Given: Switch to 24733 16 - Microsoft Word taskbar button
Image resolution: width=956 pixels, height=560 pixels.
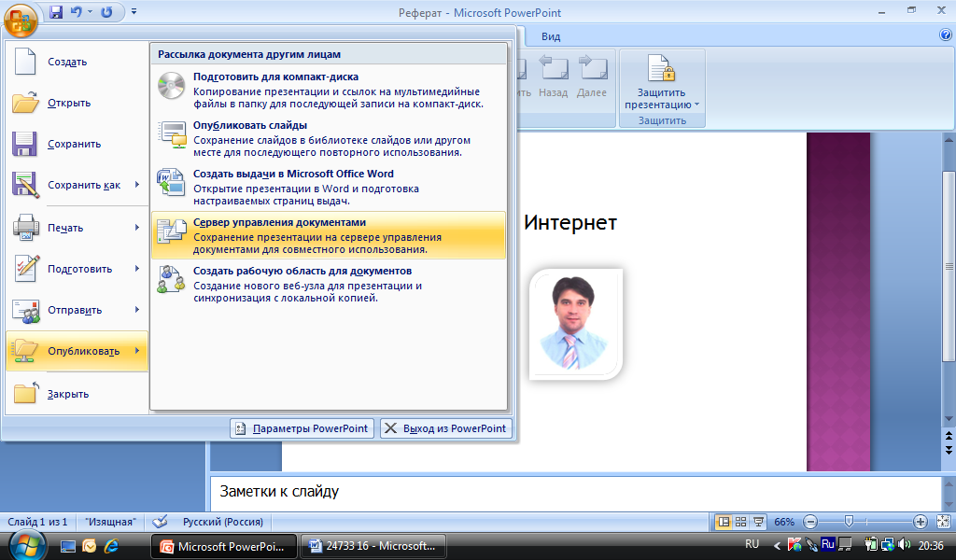Looking at the screenshot, I should tap(373, 546).
